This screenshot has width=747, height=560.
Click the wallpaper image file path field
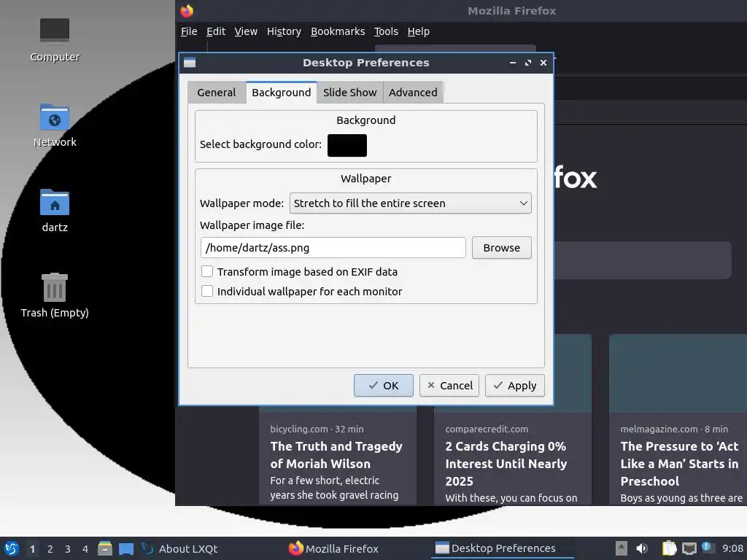pos(333,248)
